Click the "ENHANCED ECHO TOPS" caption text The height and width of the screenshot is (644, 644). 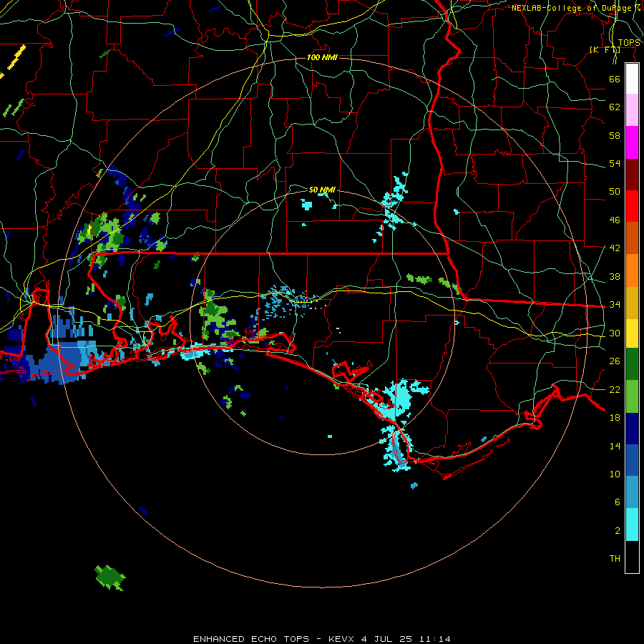click(251, 639)
